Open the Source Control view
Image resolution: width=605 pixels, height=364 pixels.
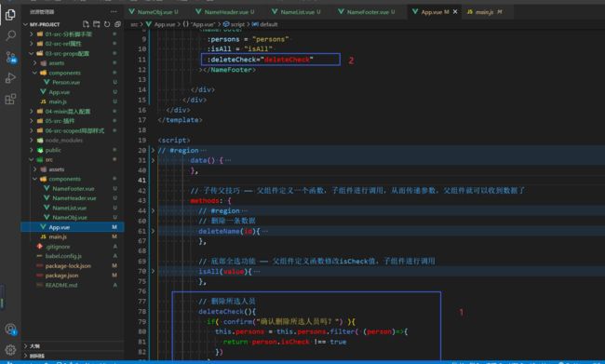(10, 57)
